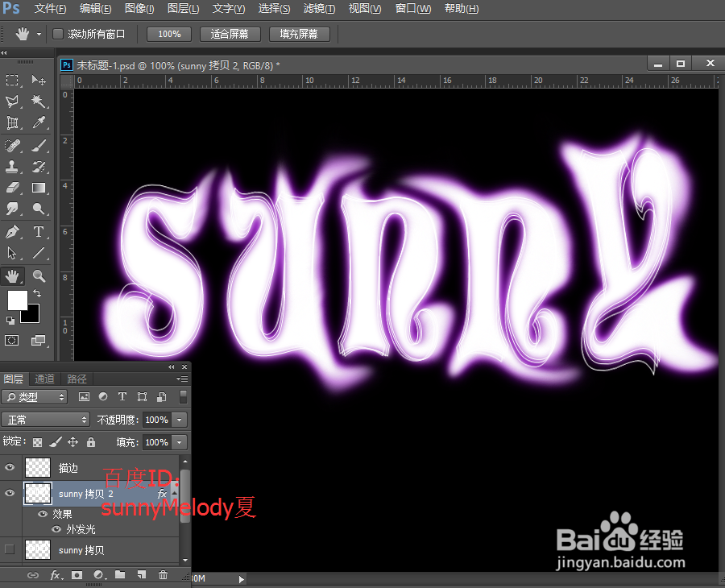725x588 pixels.
Task: Switch to the 通道 tab
Action: pyautogui.click(x=44, y=379)
